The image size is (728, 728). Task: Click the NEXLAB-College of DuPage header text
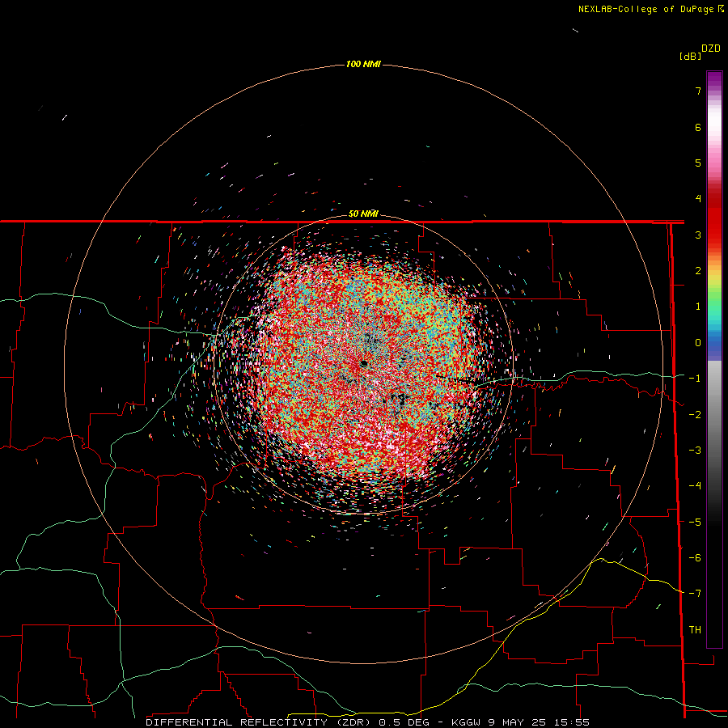point(650,9)
